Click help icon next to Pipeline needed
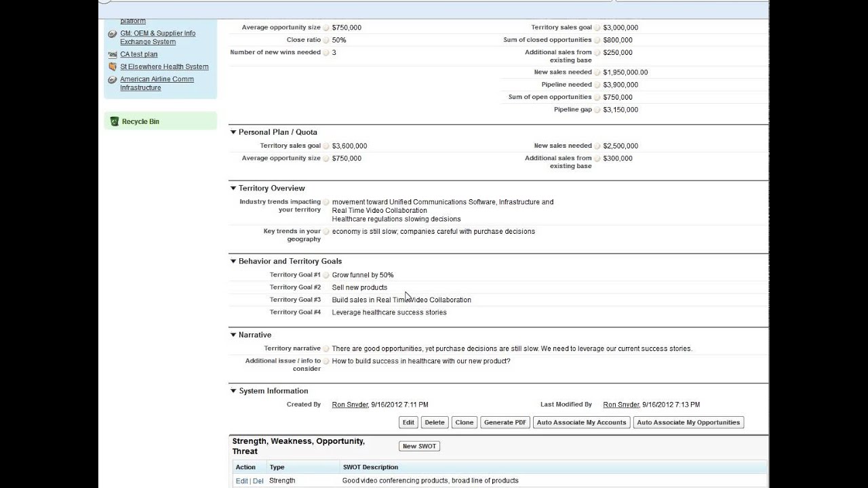Image resolution: width=868 pixels, height=488 pixels. tap(597, 85)
